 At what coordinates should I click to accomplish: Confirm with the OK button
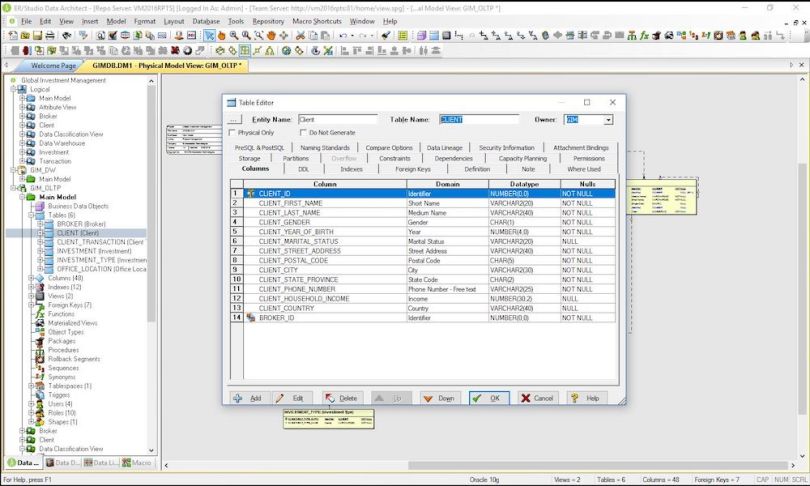pos(489,398)
